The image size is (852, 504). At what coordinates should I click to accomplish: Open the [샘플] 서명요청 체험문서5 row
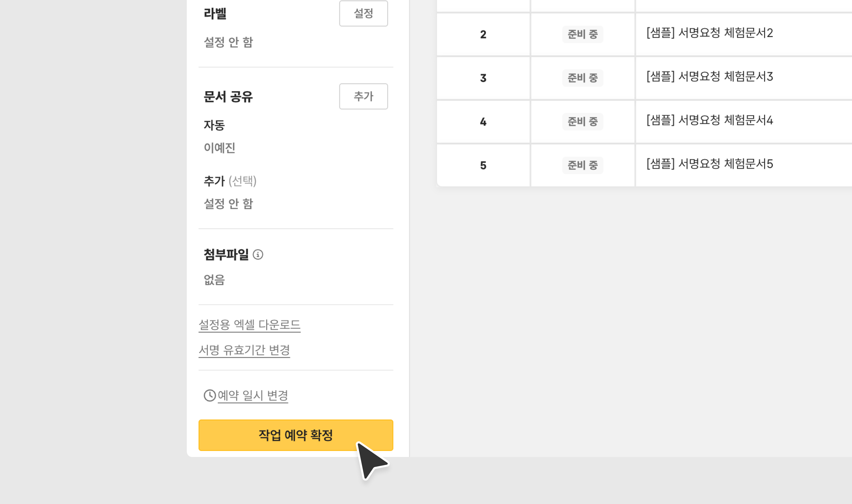709,164
